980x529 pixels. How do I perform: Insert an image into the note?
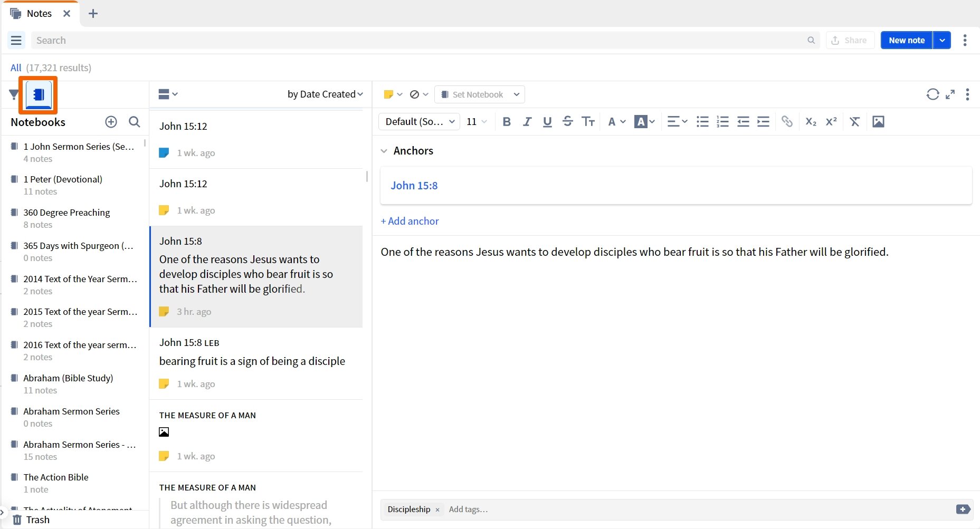click(878, 122)
